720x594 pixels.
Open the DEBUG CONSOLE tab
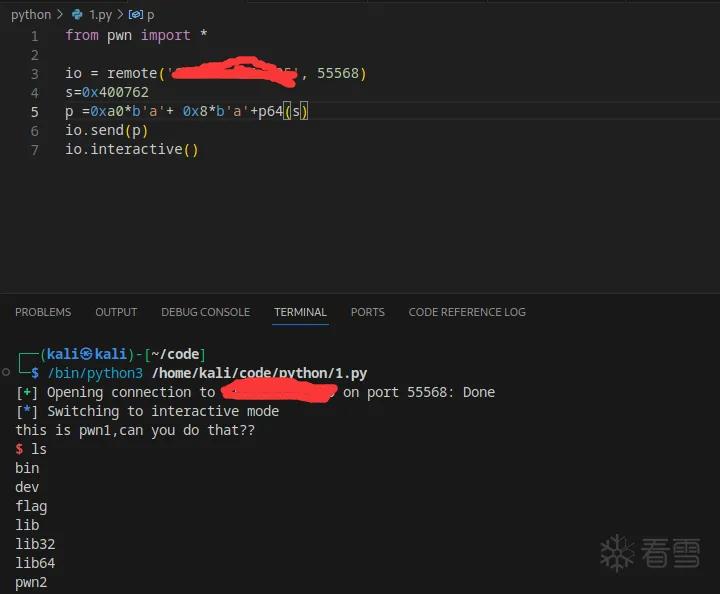click(206, 312)
